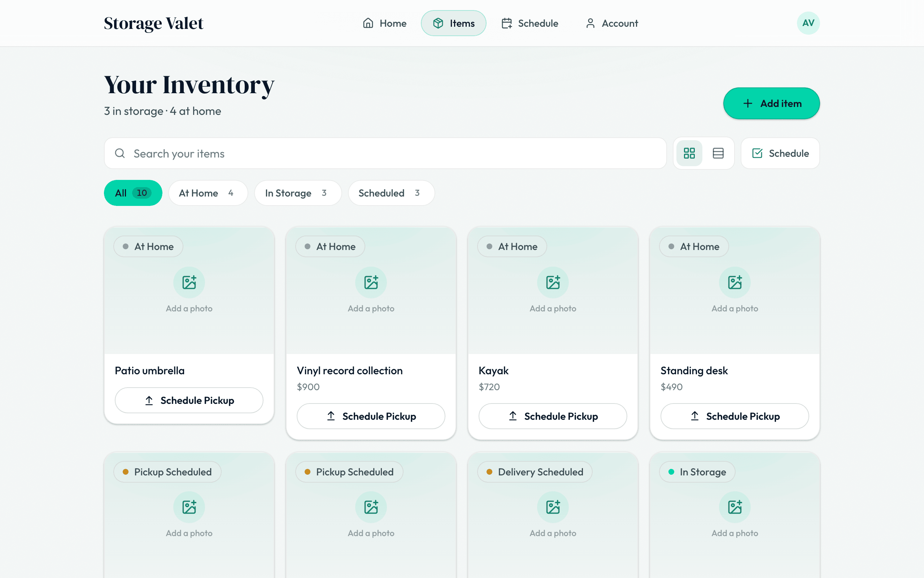Open the Vinyl record collection title
The image size is (924, 578).
pyautogui.click(x=350, y=370)
